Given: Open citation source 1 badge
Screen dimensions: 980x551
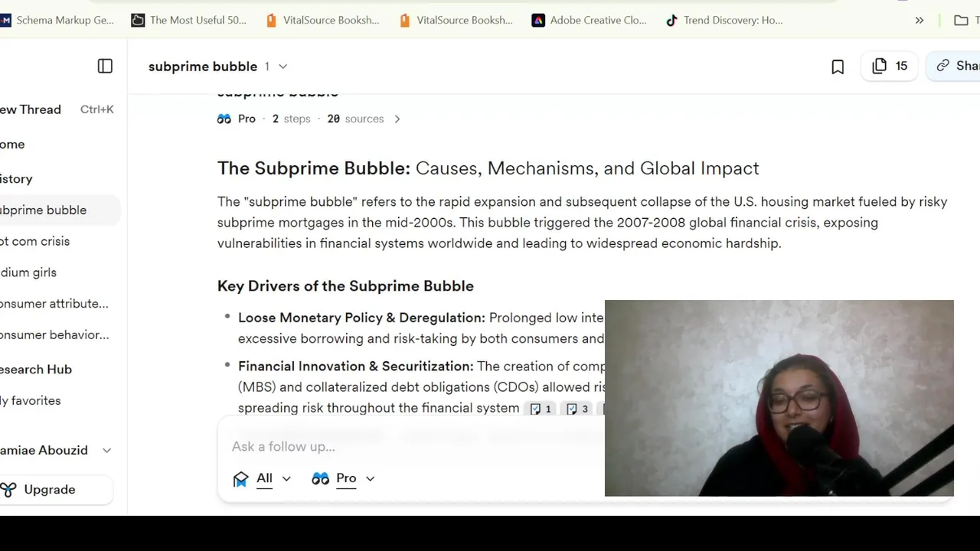Looking at the screenshot, I should [x=541, y=409].
